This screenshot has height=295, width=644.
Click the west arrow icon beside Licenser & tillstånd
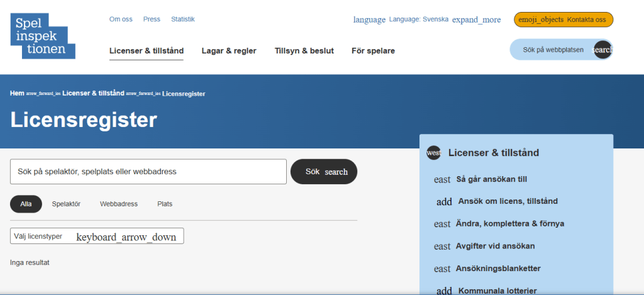[x=434, y=153]
